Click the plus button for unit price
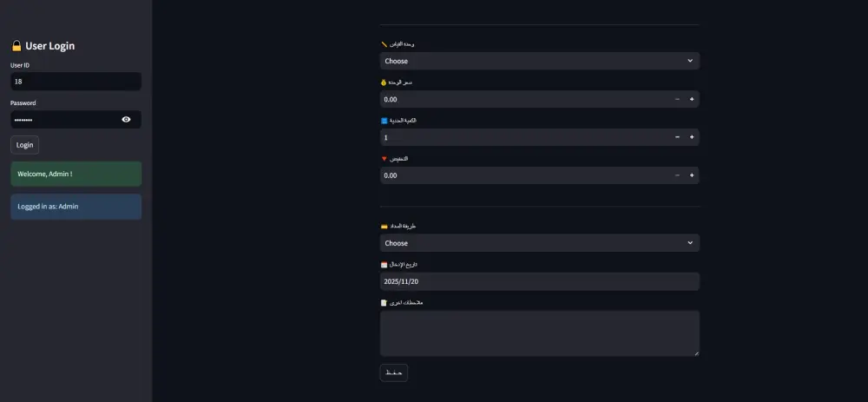 pyautogui.click(x=692, y=99)
